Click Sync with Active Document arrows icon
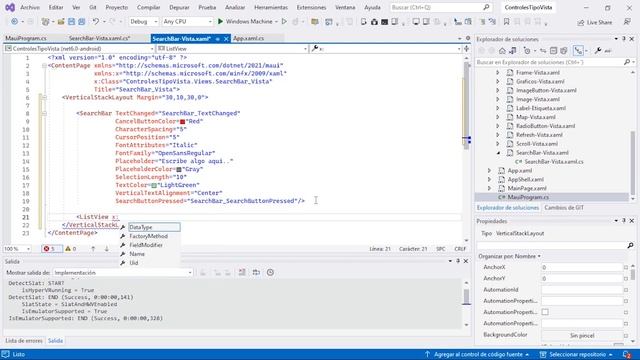Viewport: 640px width, 360px height. [543, 51]
